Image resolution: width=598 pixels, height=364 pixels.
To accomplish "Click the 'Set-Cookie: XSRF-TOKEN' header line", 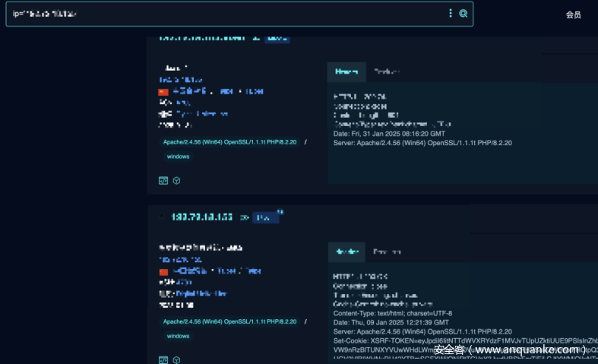I will (x=465, y=340).
